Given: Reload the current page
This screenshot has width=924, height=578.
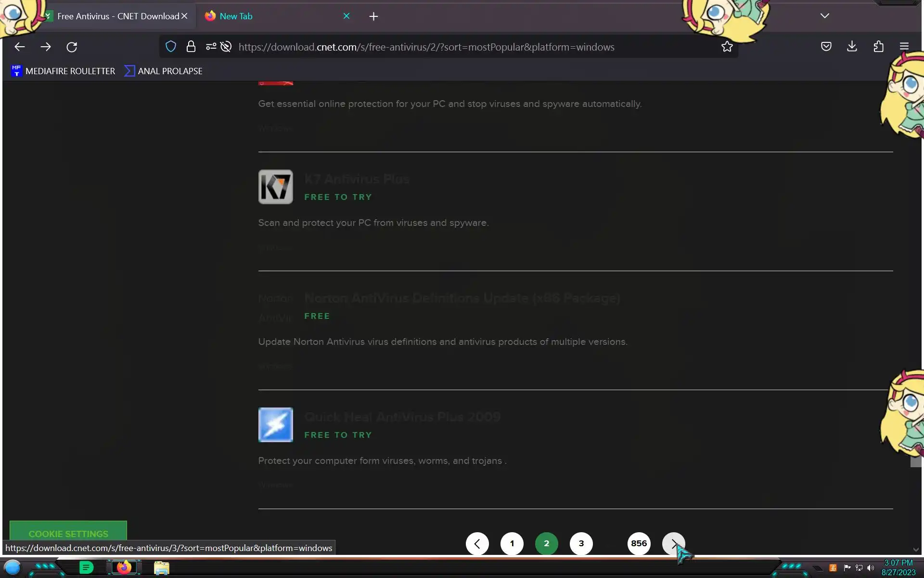Looking at the screenshot, I should [x=72, y=47].
